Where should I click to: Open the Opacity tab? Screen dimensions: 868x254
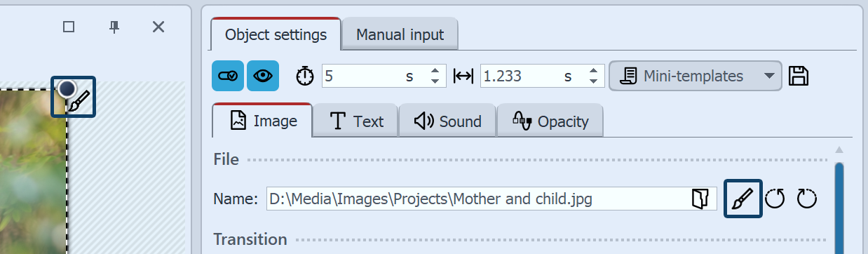click(550, 121)
